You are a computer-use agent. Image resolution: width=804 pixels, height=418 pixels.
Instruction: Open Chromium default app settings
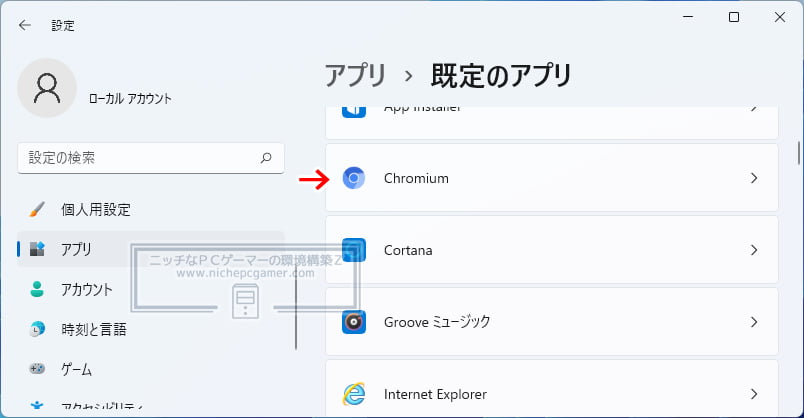(552, 178)
